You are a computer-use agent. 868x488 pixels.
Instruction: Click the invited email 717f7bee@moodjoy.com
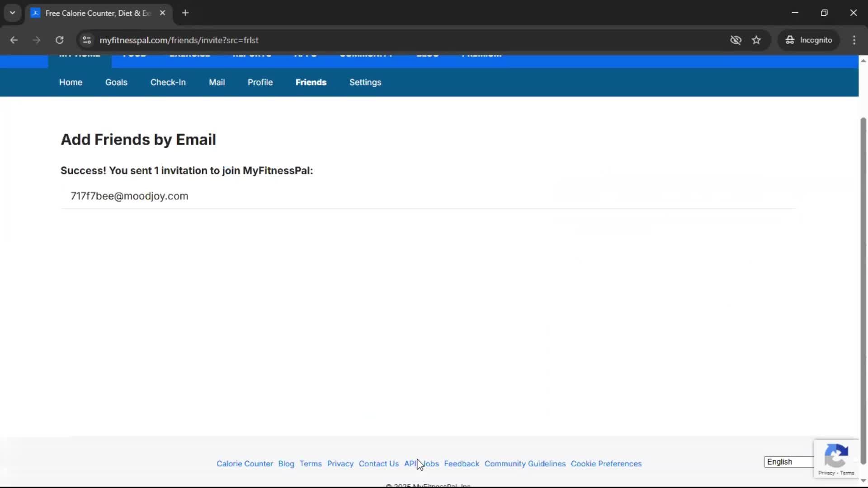click(129, 196)
